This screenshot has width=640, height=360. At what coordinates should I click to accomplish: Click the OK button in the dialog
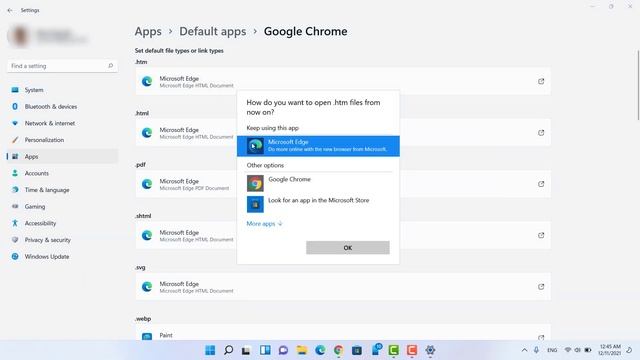348,248
